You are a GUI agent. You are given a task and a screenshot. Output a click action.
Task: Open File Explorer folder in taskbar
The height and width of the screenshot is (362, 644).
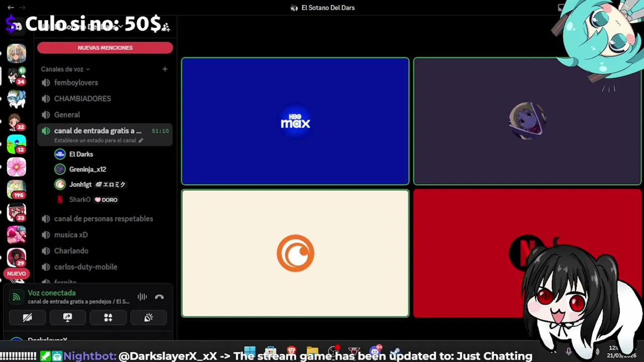click(312, 350)
